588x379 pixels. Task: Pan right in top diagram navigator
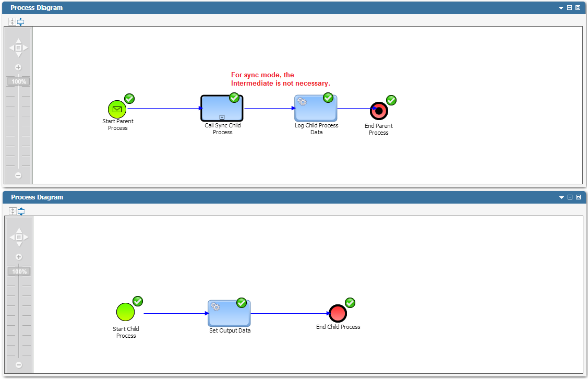pyautogui.click(x=26, y=48)
